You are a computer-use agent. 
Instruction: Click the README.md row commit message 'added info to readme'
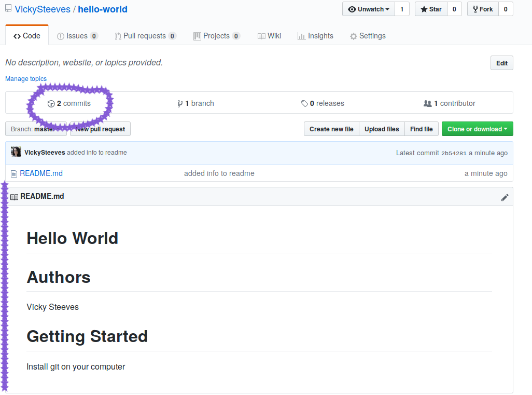[219, 173]
